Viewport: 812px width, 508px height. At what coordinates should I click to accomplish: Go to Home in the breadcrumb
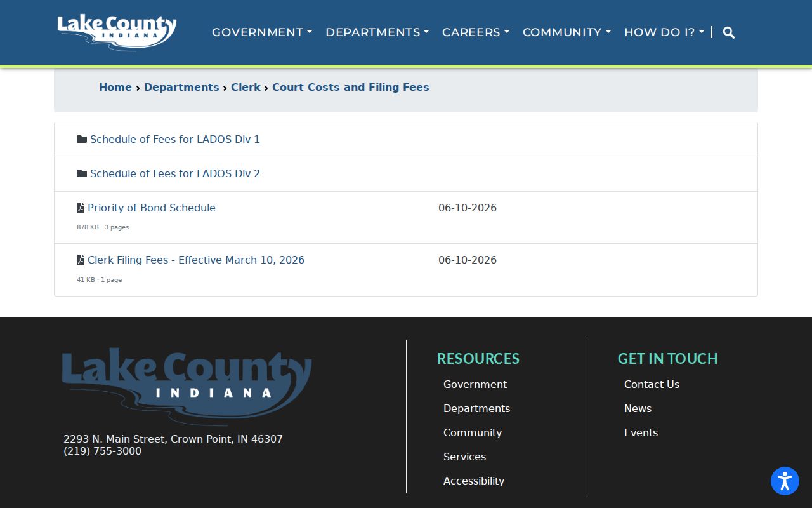pyautogui.click(x=115, y=87)
